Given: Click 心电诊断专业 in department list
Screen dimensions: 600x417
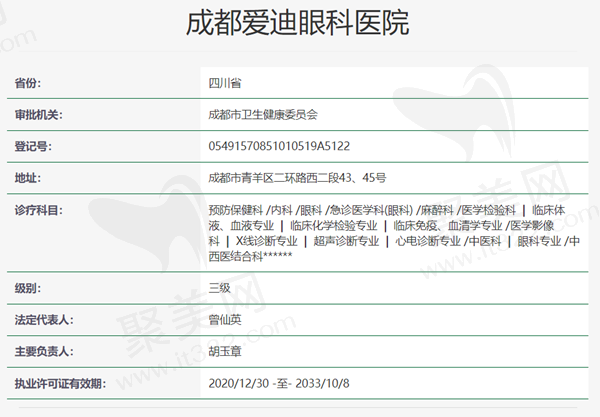Looking at the screenshot, I should point(428,241).
